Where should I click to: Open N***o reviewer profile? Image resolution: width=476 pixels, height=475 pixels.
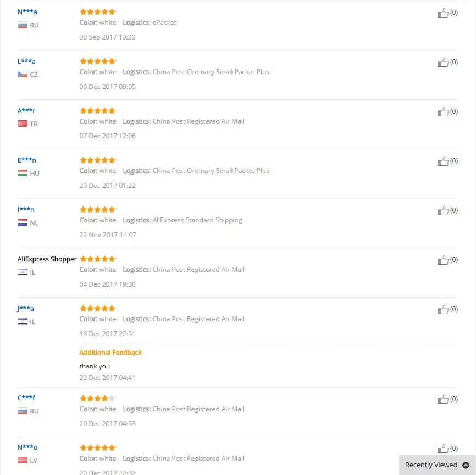click(27, 448)
